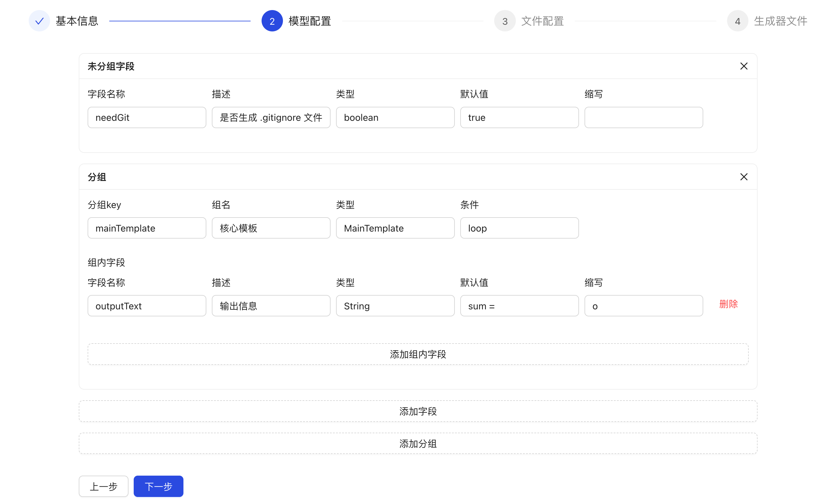Image resolution: width=829 pixels, height=504 pixels.
Task: Click the 添加组内字段 button
Action: [x=418, y=354]
